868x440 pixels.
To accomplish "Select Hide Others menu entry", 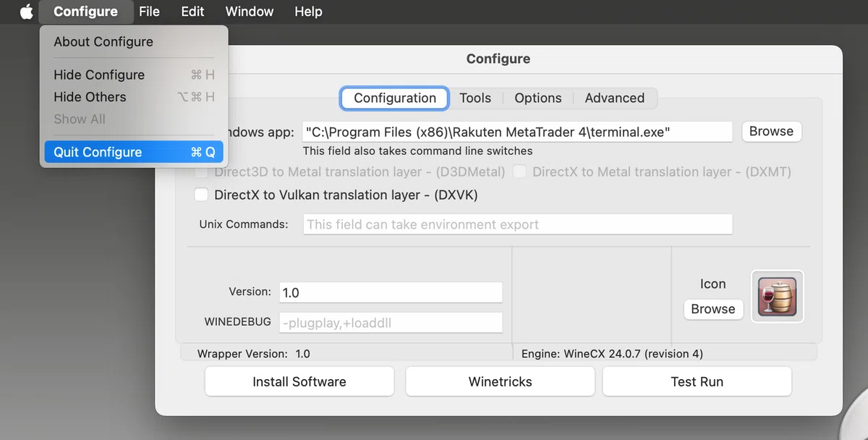I will click(x=134, y=97).
